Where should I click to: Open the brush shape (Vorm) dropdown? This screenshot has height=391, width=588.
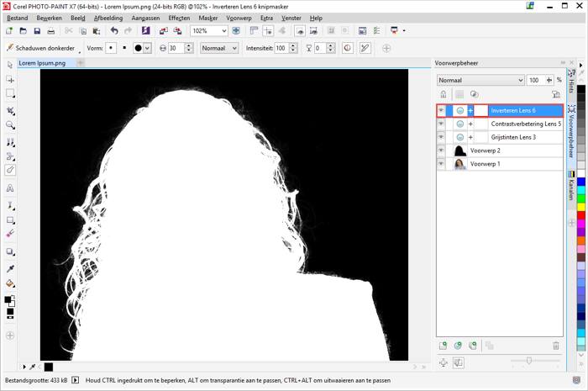coord(148,49)
